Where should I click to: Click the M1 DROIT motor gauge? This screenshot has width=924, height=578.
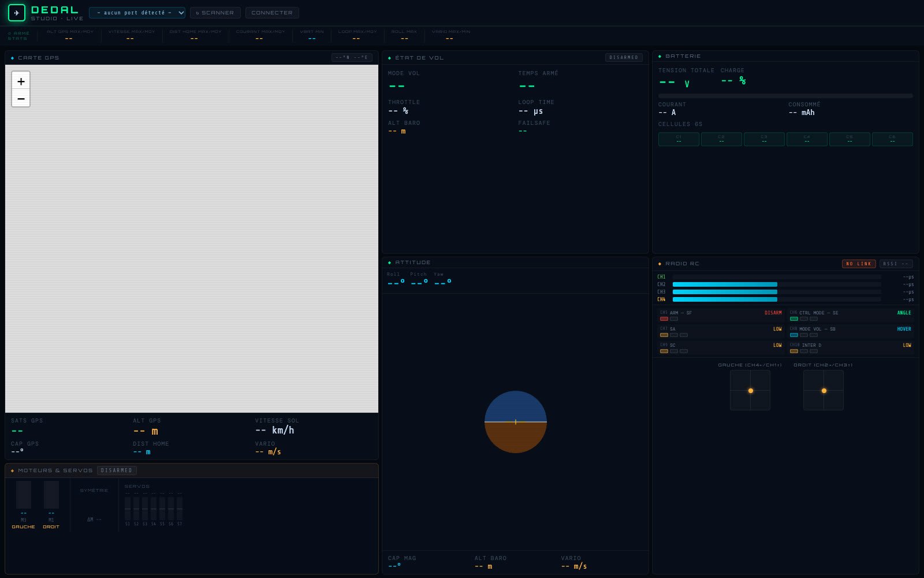pyautogui.click(x=51, y=495)
